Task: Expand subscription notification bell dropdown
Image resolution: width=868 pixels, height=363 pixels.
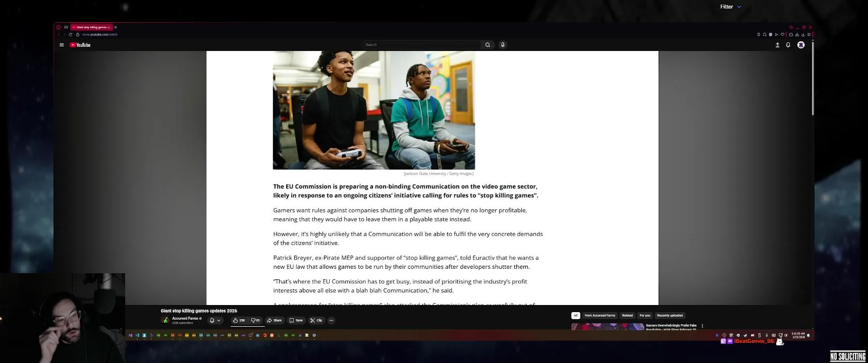Action: click(x=215, y=320)
